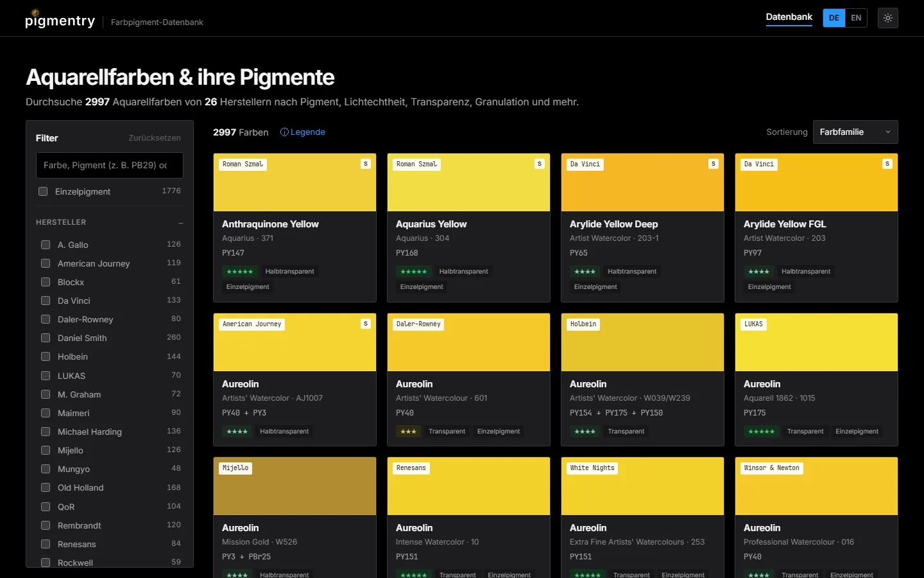924x578 pixels.
Task: Select the Anthraquinone Yellow color swatch
Action: pos(295,182)
